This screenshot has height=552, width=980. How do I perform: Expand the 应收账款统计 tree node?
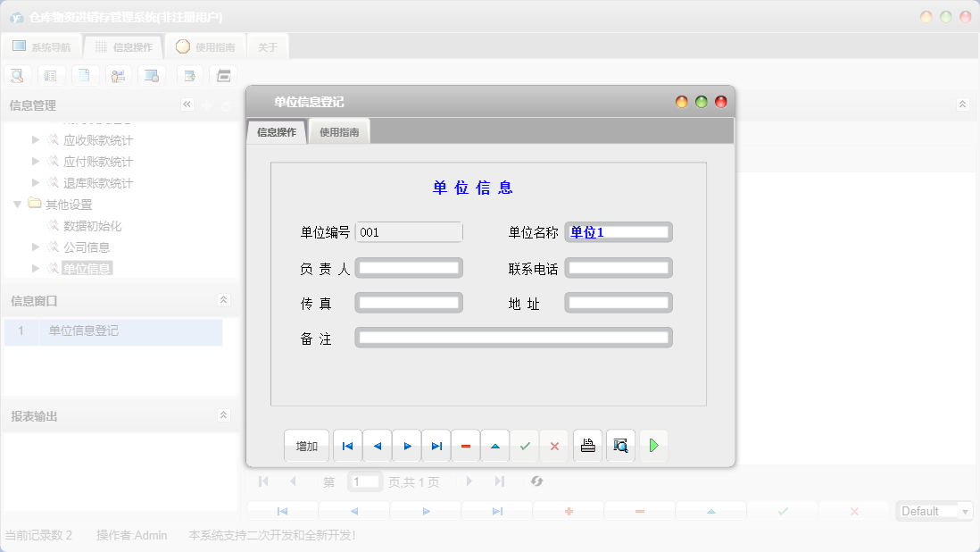click(34, 139)
